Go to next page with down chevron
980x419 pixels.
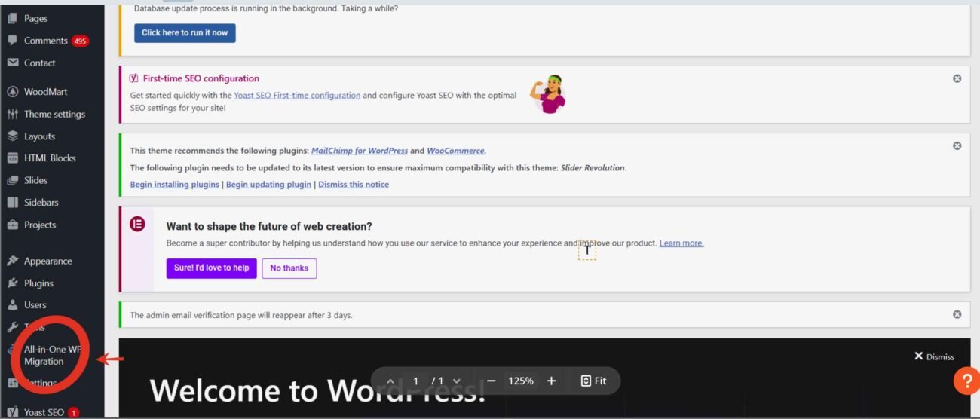456,381
